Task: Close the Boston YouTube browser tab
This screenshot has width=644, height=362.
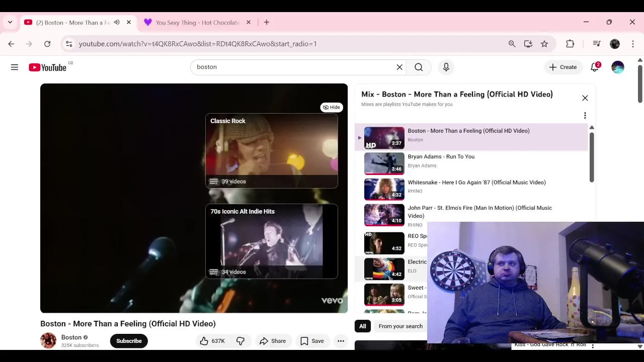Action: (x=129, y=22)
